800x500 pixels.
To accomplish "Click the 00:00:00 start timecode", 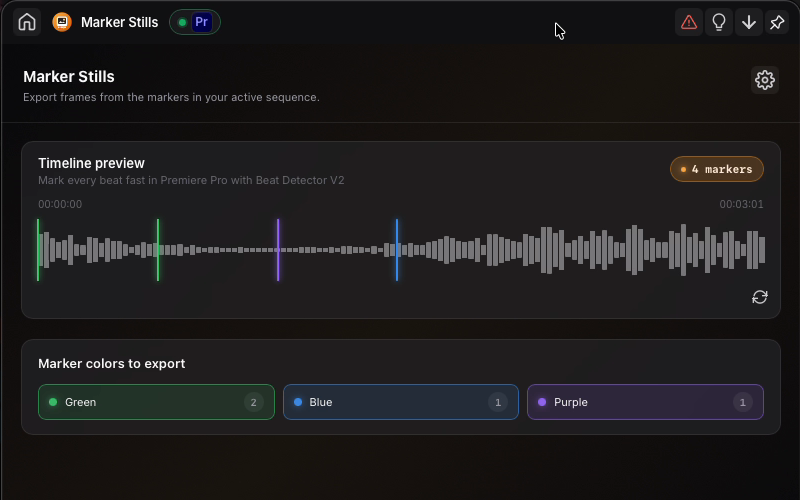I will click(60, 204).
